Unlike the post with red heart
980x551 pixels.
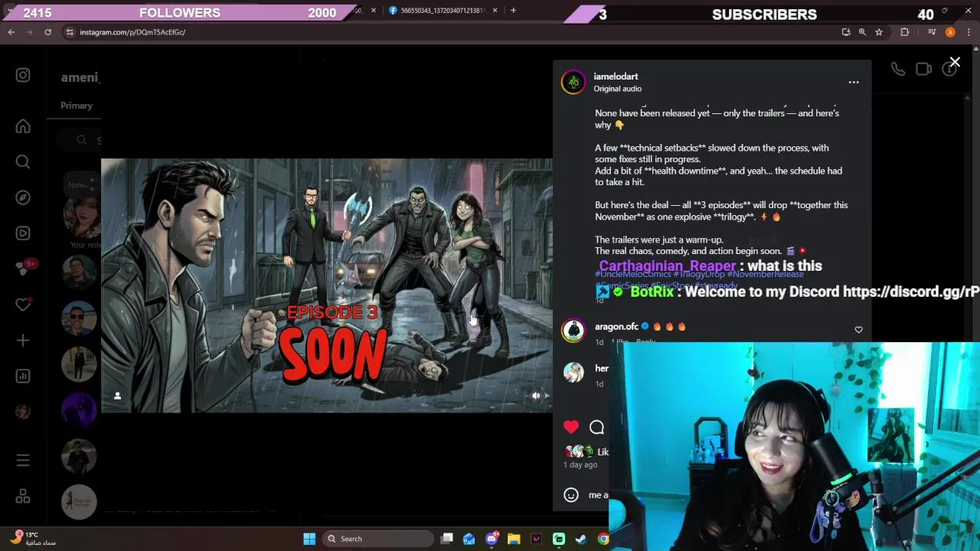571,427
